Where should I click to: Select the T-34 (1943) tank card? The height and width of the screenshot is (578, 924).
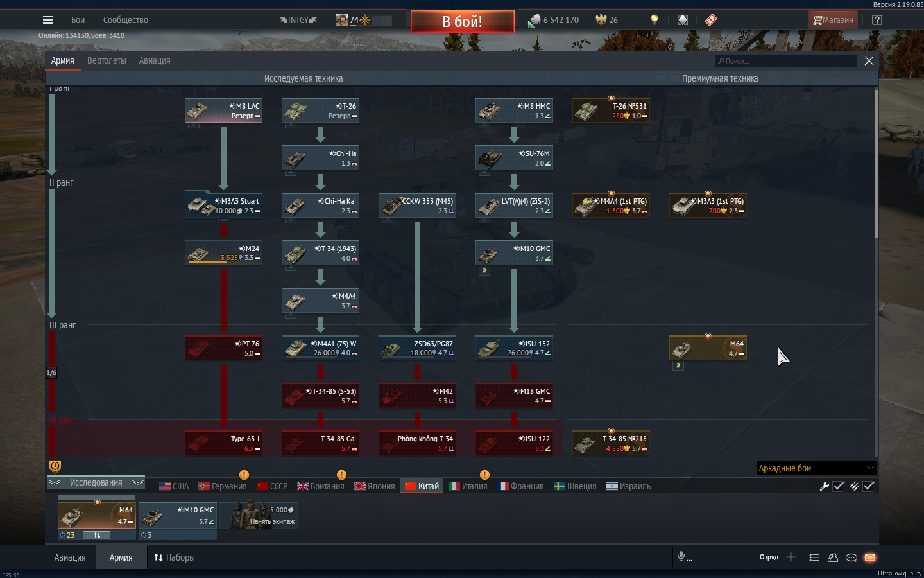pyautogui.click(x=320, y=253)
